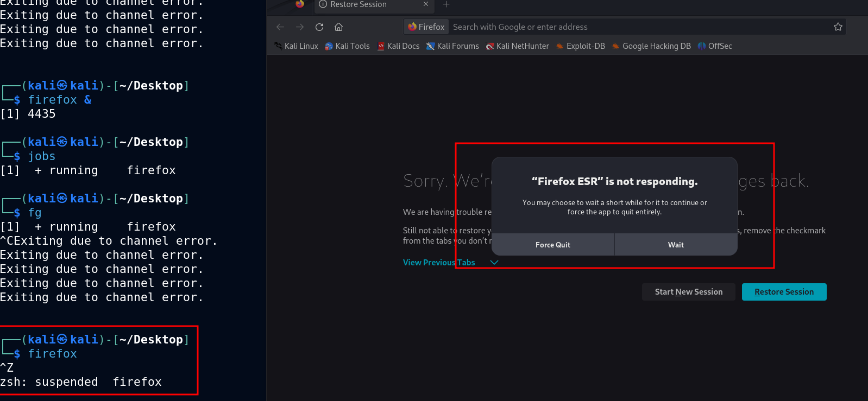This screenshot has width=868, height=401.
Task: Click the Firefox back arrow button
Action: [280, 27]
